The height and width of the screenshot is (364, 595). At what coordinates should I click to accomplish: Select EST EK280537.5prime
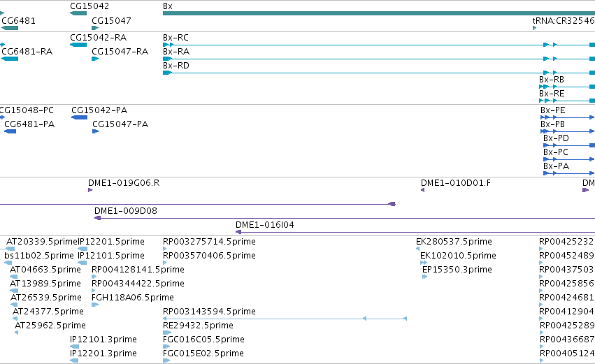(454, 242)
